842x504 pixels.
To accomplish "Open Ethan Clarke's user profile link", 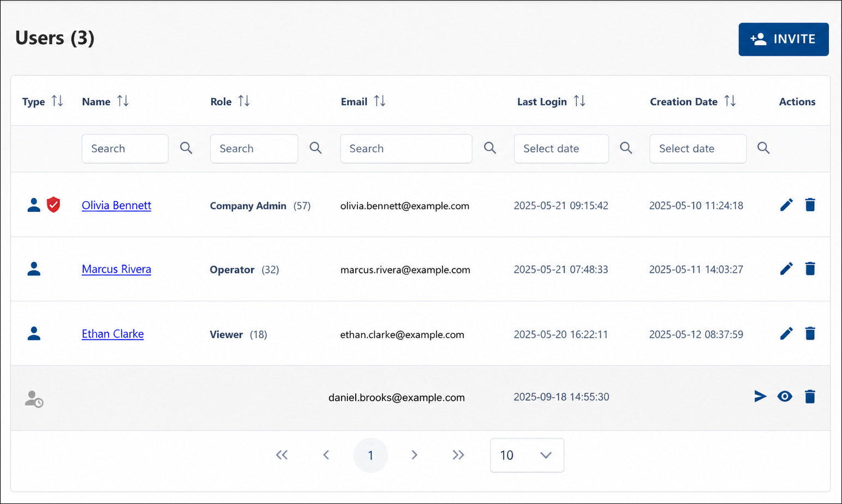I will tap(112, 334).
